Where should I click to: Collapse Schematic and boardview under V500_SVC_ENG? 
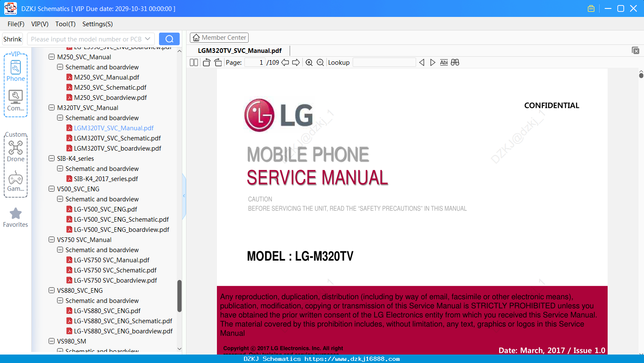pos(60,199)
